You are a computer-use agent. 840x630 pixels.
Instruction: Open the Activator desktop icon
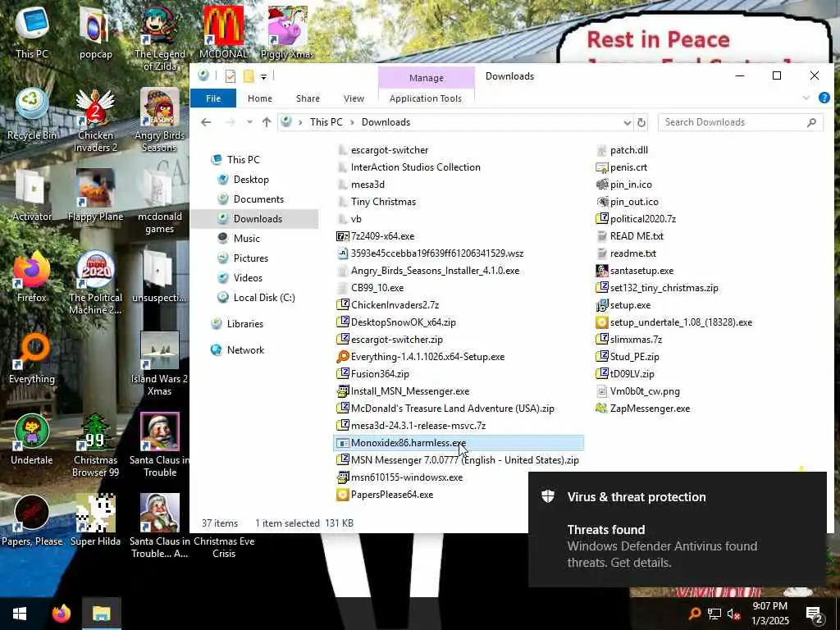tap(32, 195)
